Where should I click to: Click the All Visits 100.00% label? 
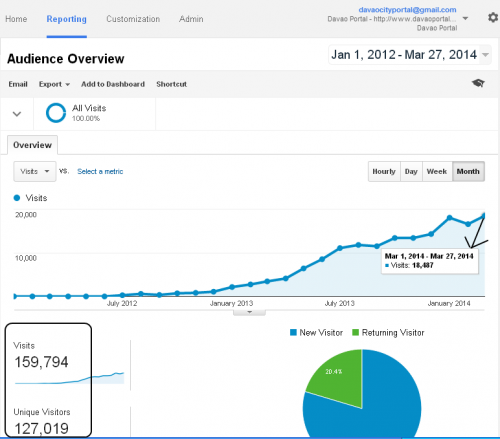89,113
